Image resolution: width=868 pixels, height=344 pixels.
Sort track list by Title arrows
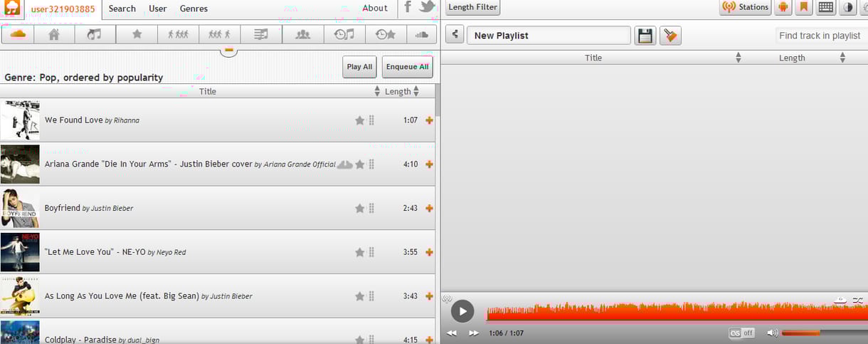tap(377, 91)
